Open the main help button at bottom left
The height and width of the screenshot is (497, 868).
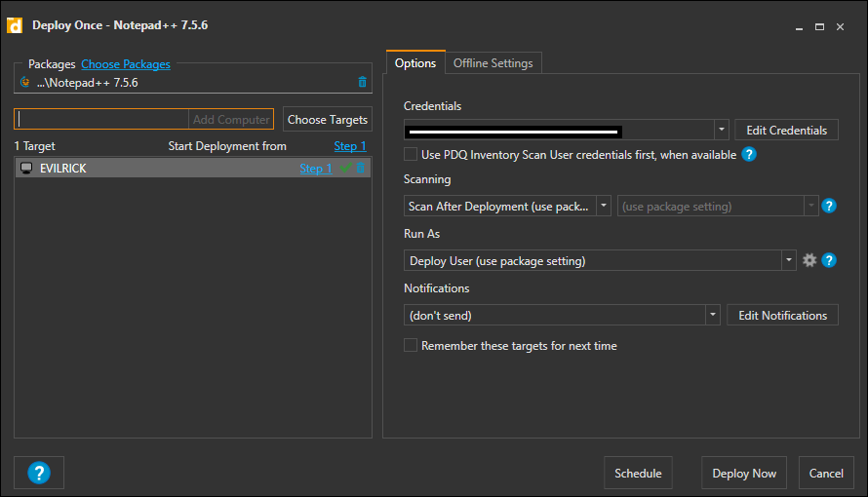pos(39,473)
